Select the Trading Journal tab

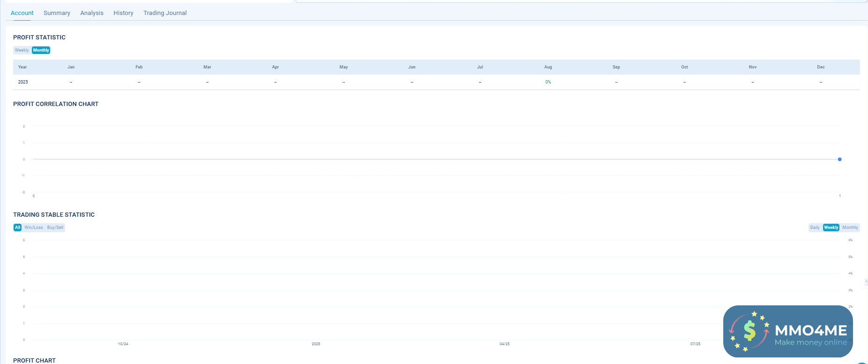point(165,13)
